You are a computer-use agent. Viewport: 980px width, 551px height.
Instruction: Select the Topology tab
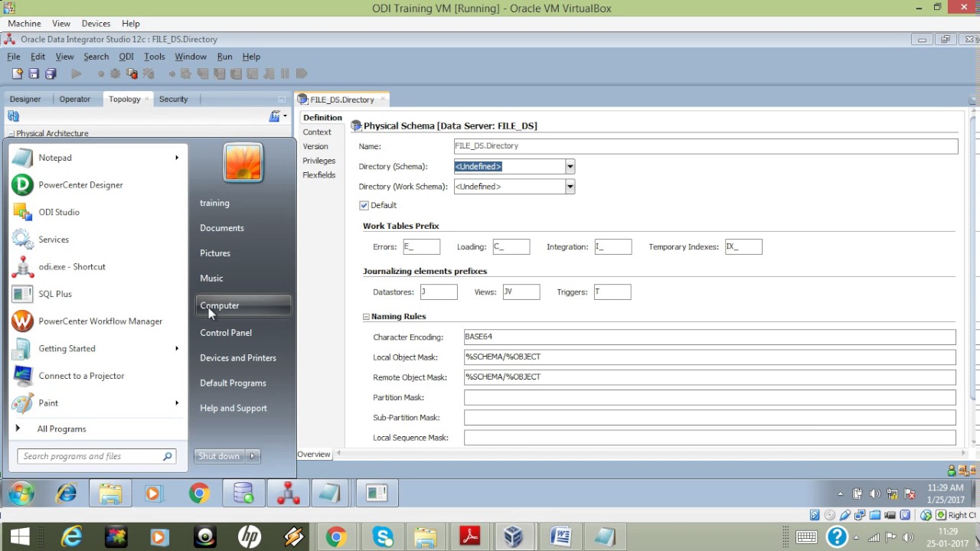(x=124, y=99)
